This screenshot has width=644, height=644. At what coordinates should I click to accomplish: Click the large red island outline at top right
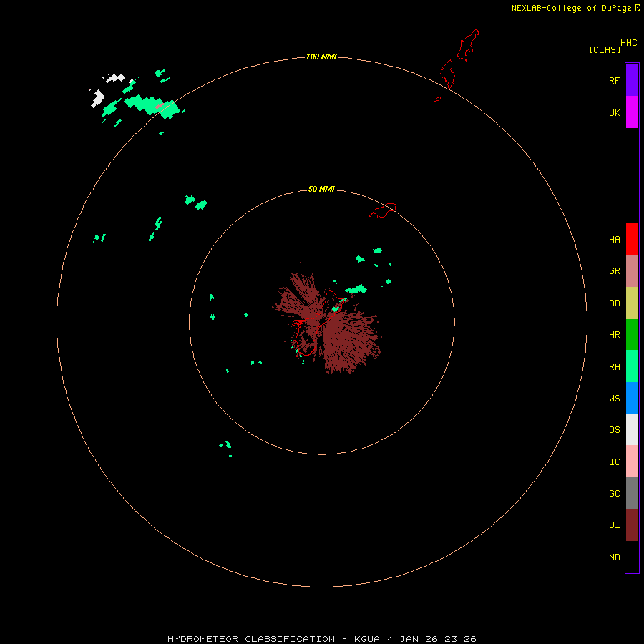point(468,45)
